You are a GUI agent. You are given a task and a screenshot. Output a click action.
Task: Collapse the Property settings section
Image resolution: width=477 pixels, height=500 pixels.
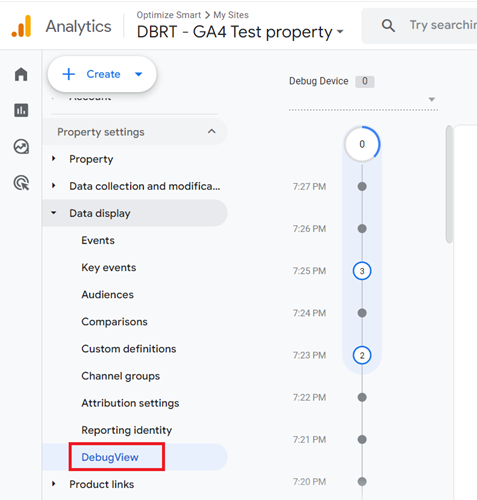[212, 131]
